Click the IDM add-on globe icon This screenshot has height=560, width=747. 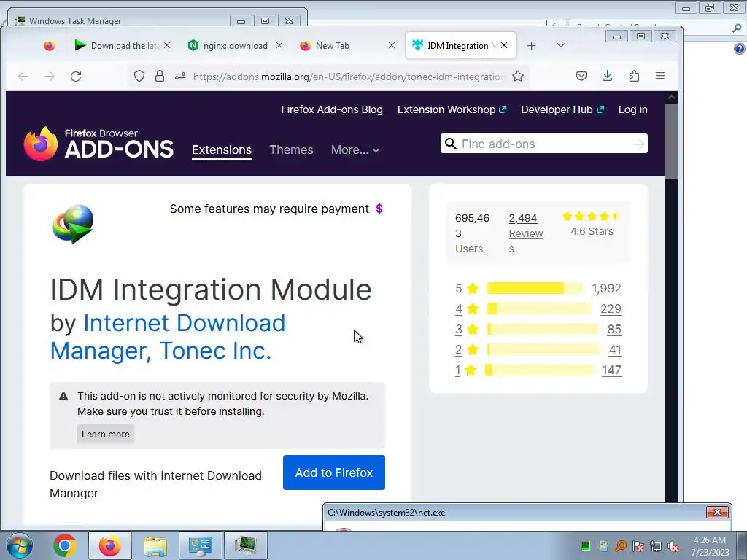[73, 225]
